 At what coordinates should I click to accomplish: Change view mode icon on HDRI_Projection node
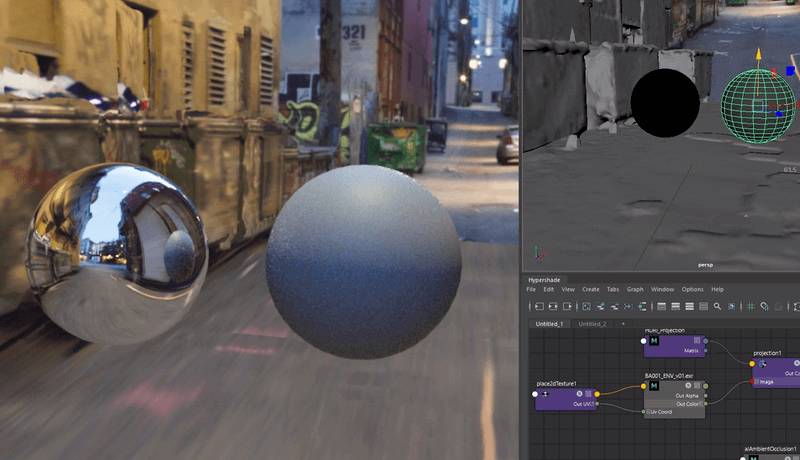[x=697, y=340]
